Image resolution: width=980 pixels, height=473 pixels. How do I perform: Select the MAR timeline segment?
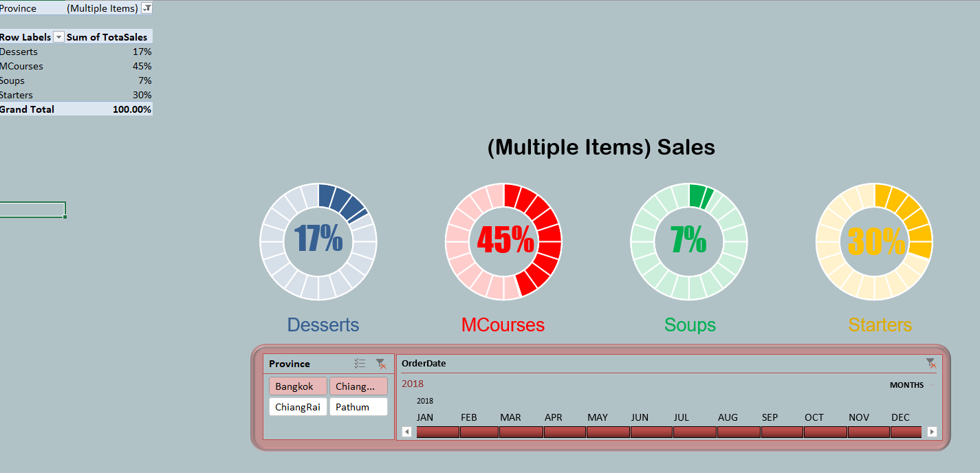(x=521, y=432)
